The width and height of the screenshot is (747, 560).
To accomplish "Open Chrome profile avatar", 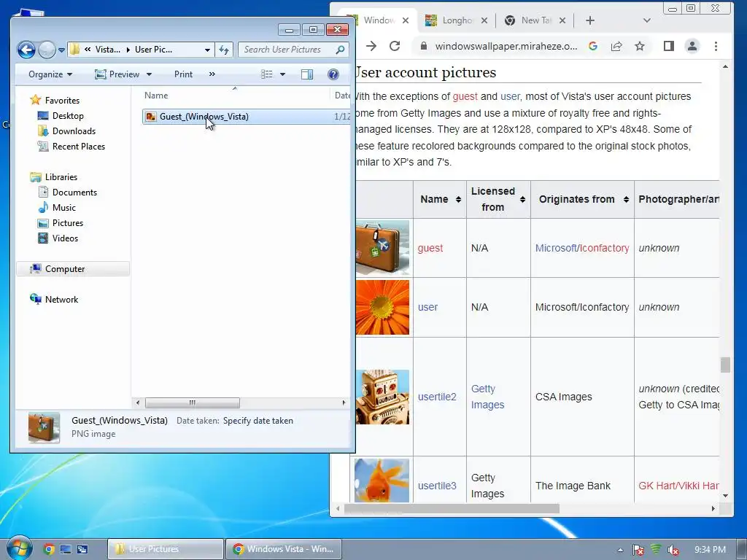I will click(x=692, y=46).
